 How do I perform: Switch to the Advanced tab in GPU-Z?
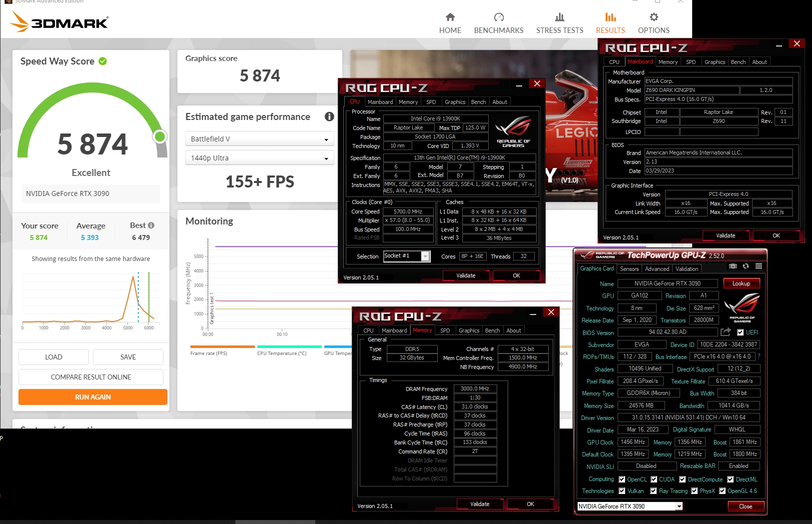pos(657,268)
